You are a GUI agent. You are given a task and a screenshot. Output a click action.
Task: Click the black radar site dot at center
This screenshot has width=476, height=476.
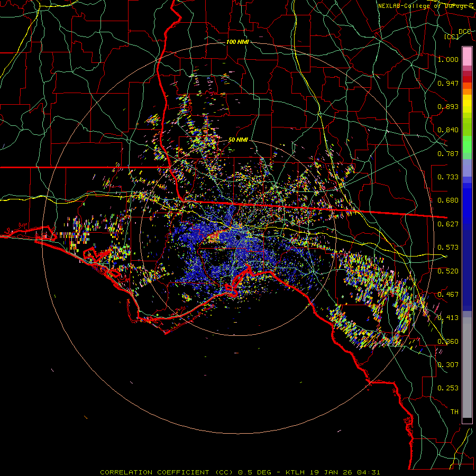pyautogui.click(x=239, y=237)
